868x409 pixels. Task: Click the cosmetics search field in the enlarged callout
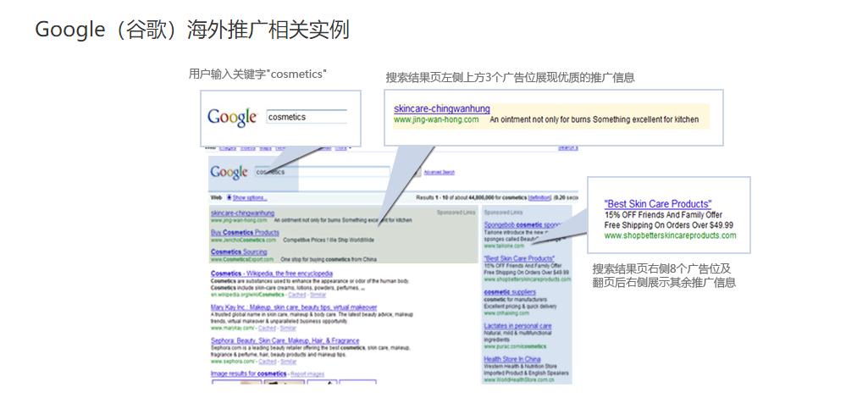307,117
